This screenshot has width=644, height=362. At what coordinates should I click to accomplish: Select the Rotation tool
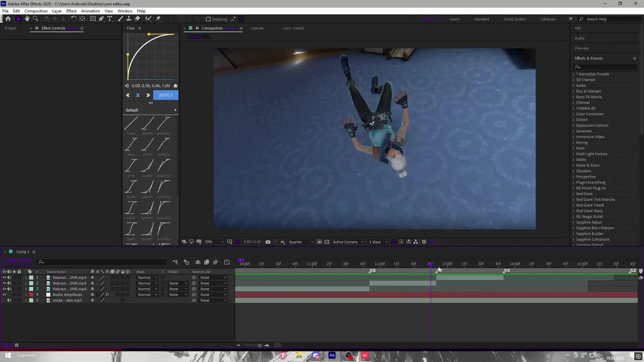pyautogui.click(x=73, y=19)
